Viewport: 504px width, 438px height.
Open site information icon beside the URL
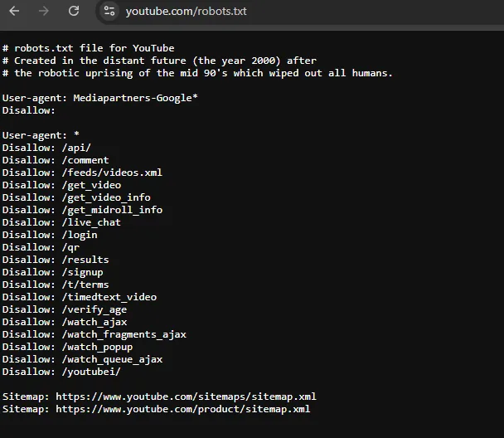(109, 11)
